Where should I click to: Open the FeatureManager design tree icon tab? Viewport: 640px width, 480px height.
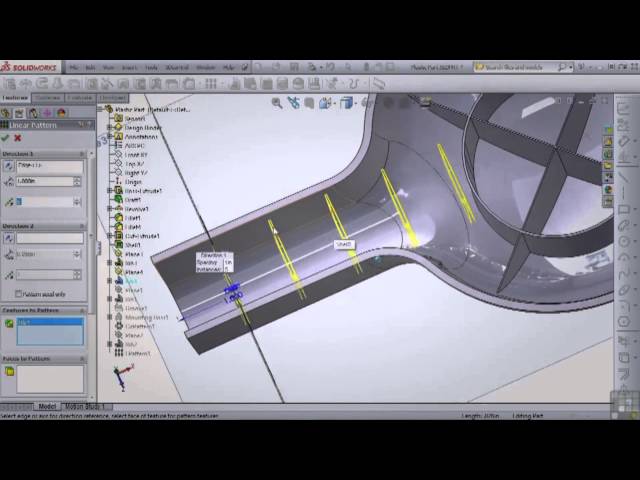click(x=7, y=112)
